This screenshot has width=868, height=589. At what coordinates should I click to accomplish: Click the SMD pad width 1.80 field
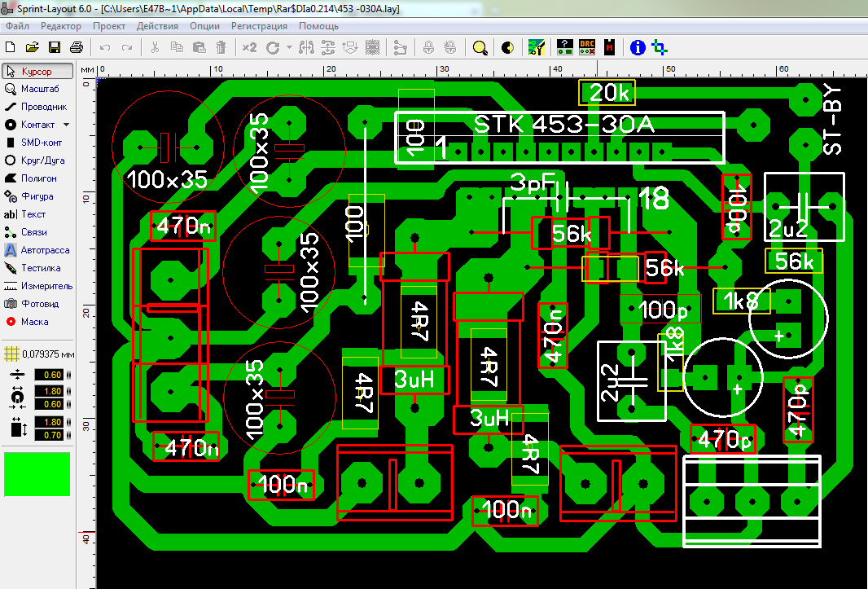click(52, 422)
